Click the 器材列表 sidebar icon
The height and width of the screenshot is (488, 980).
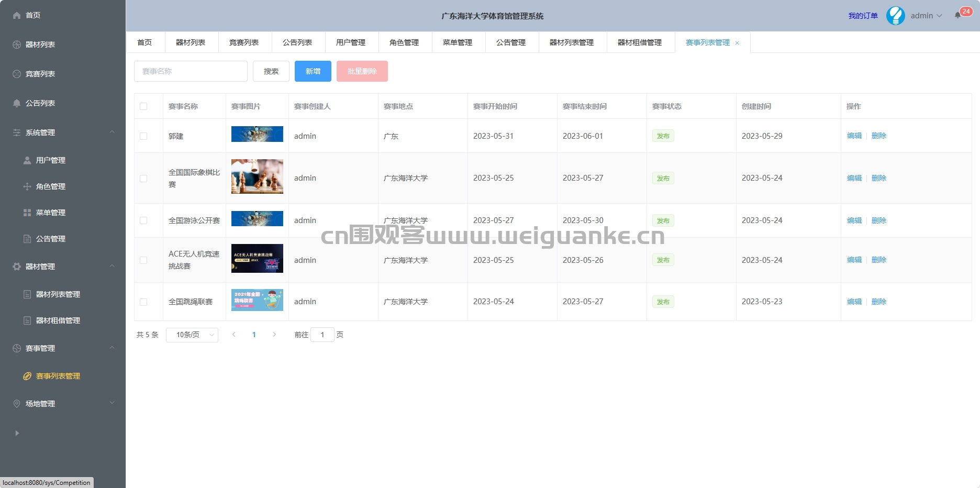17,45
